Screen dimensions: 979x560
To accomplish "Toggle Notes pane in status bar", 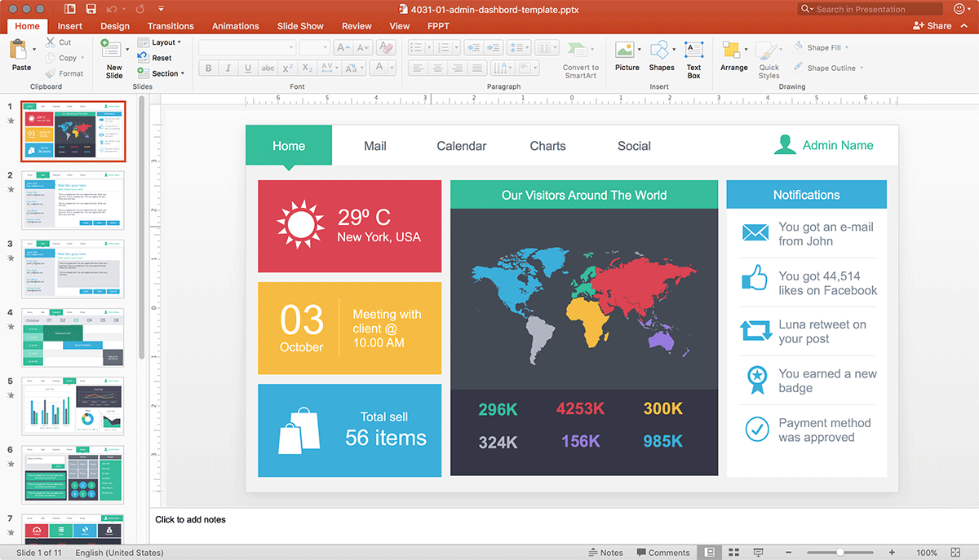I will (605, 552).
